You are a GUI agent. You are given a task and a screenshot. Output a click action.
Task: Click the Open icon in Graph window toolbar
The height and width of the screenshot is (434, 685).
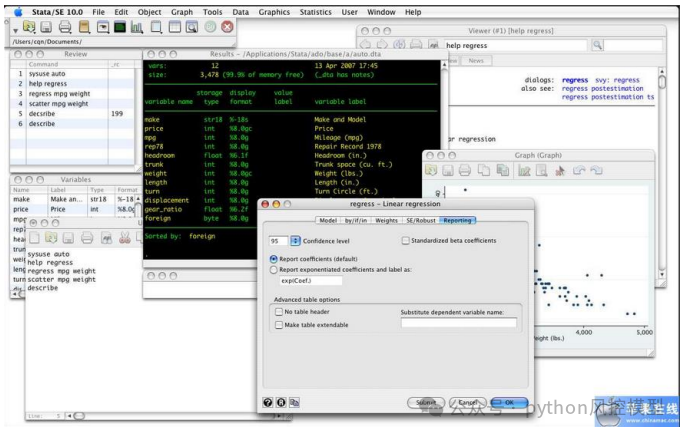[x=431, y=170]
